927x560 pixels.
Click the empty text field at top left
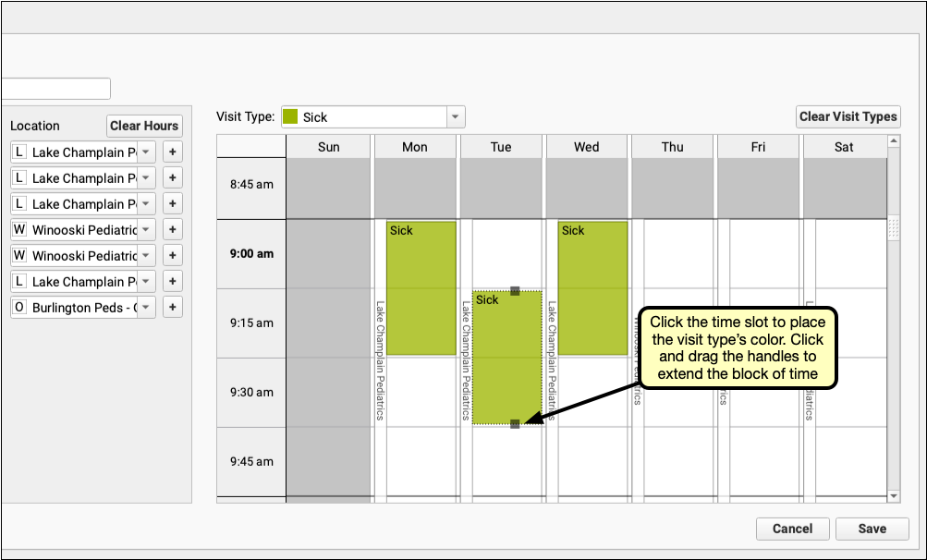pyautogui.click(x=55, y=89)
